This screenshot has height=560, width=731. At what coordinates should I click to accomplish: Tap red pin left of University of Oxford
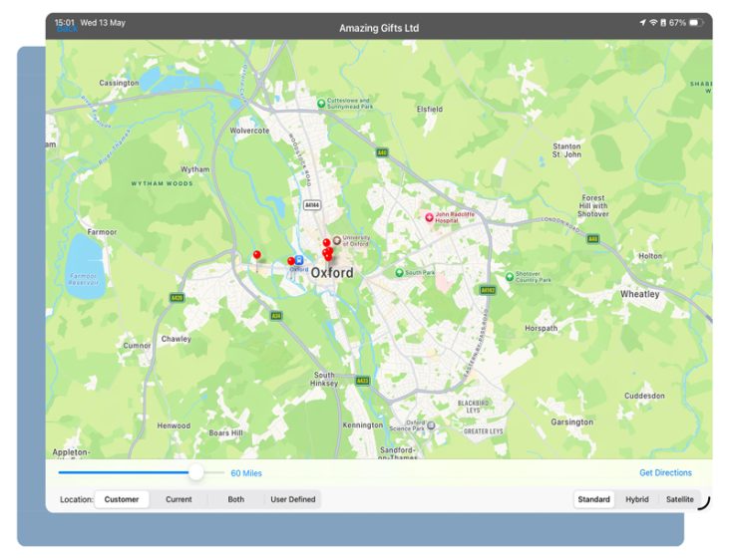tap(326, 243)
